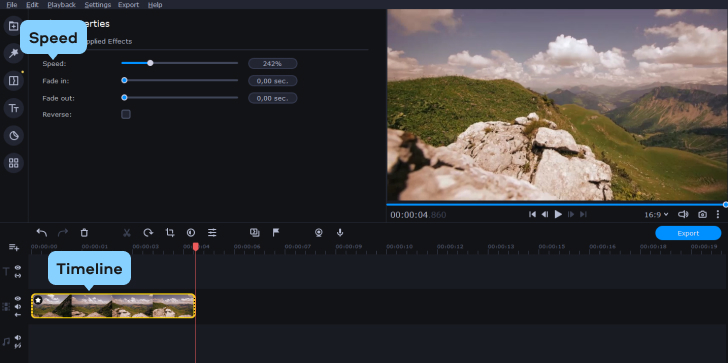728x363 pixels.
Task: Open the Import media sidebar icon
Action: pyautogui.click(x=13, y=26)
